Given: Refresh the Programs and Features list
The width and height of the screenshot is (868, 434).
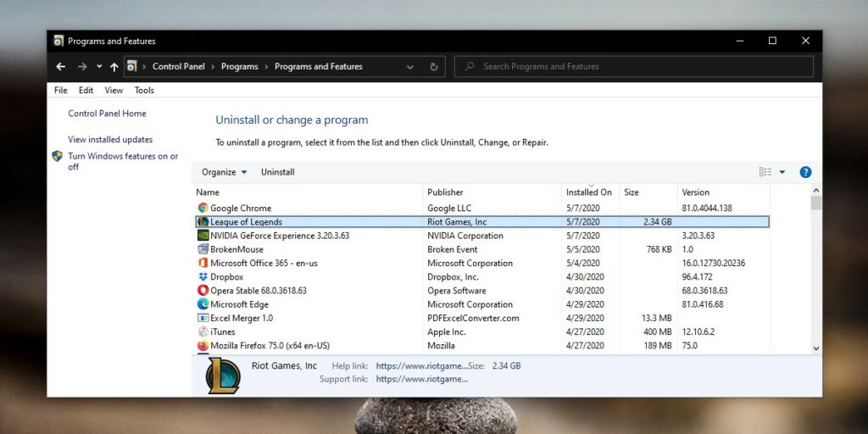Looking at the screenshot, I should pyautogui.click(x=434, y=67).
